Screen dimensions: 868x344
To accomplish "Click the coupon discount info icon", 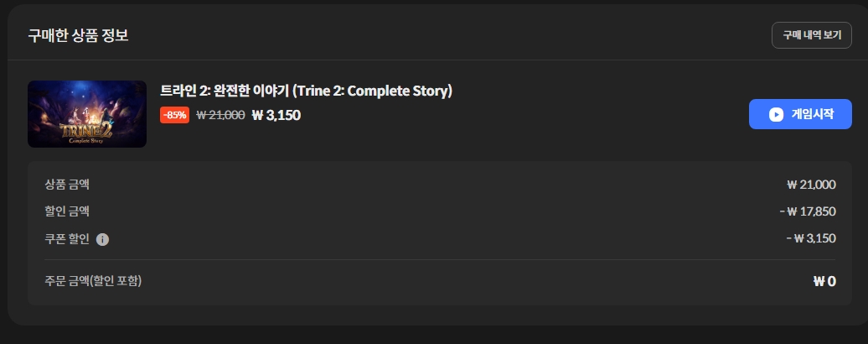I will coord(102,239).
